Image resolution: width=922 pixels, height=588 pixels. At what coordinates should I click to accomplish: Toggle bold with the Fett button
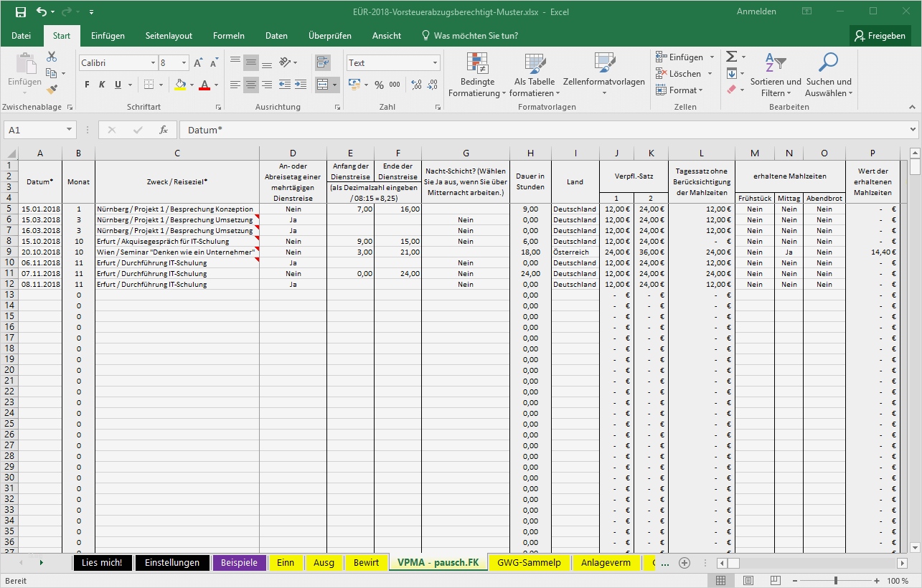coord(85,85)
